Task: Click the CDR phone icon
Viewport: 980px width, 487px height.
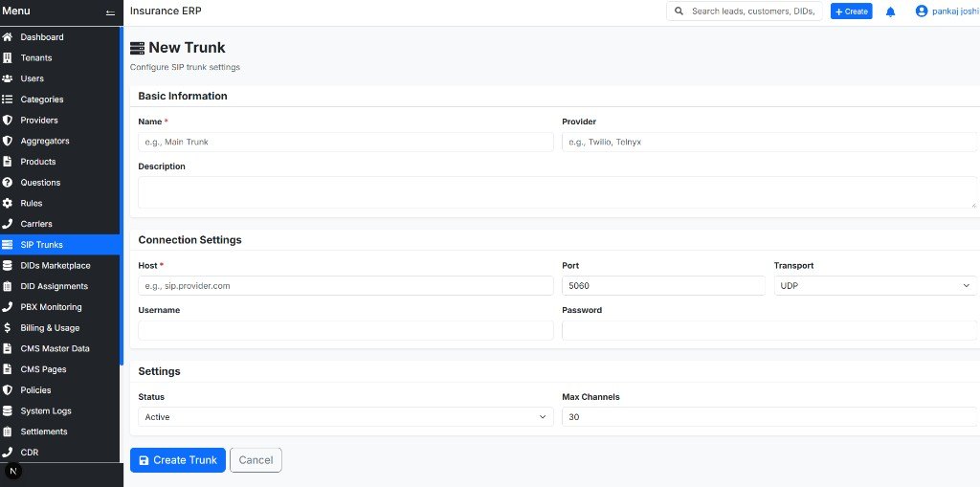Action: (8, 452)
